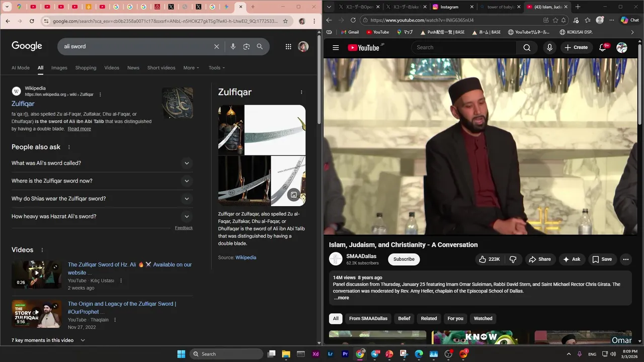Viewport: 644px width, 362px height.
Task: Open Chrome's three-dot menu
Action: click(315, 21)
